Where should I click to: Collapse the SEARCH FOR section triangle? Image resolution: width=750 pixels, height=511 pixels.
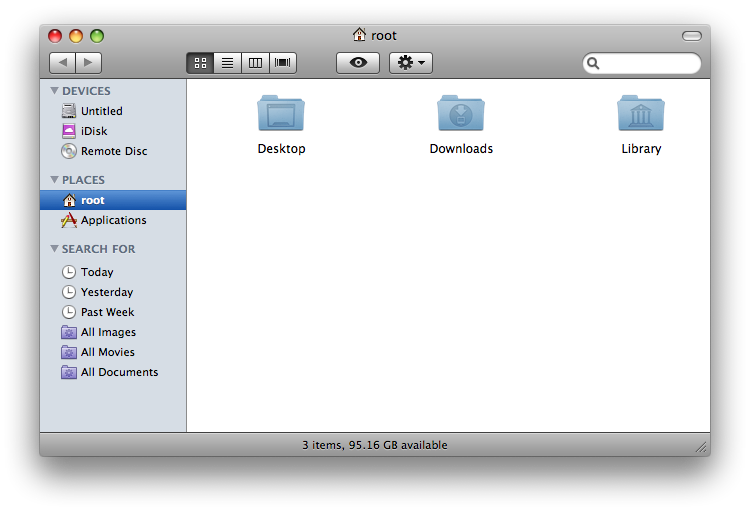point(54,249)
